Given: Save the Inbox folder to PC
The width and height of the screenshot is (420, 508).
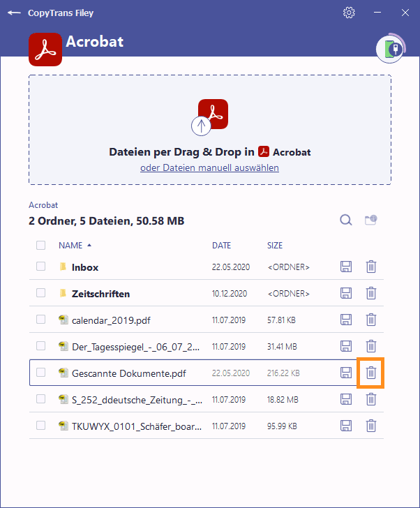Looking at the screenshot, I should point(346,267).
